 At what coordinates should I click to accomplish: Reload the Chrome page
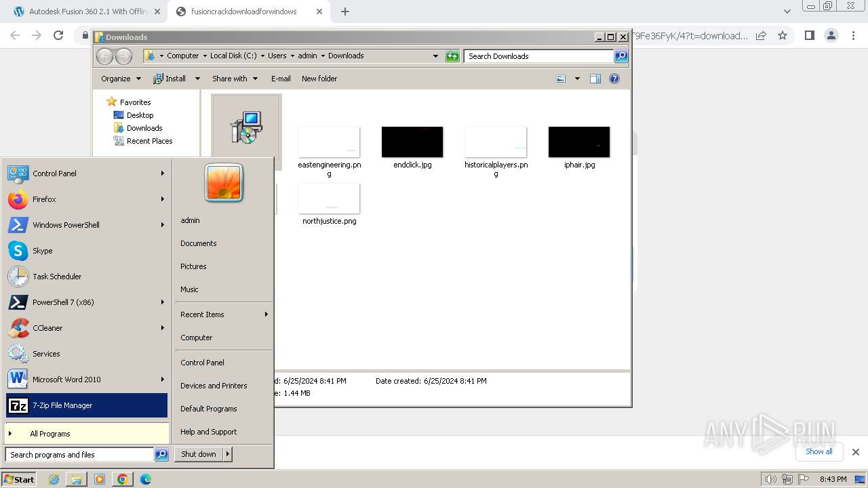(x=58, y=35)
